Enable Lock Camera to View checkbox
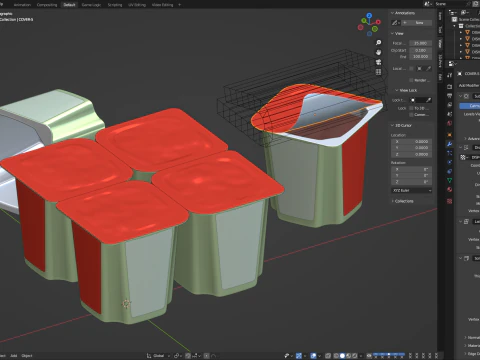 [411, 115]
